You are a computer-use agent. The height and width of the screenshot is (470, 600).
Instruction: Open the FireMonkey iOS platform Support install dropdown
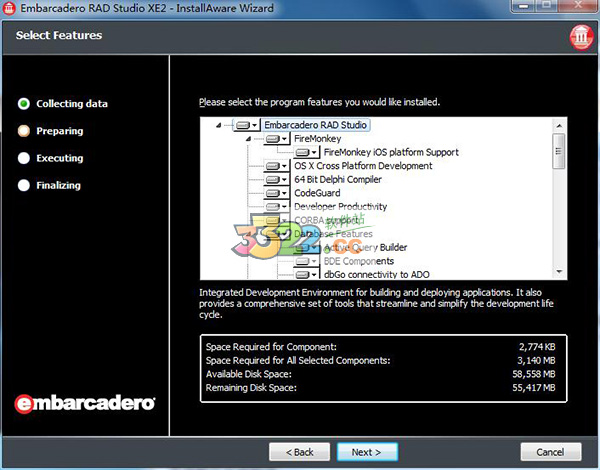pyautogui.click(x=306, y=152)
